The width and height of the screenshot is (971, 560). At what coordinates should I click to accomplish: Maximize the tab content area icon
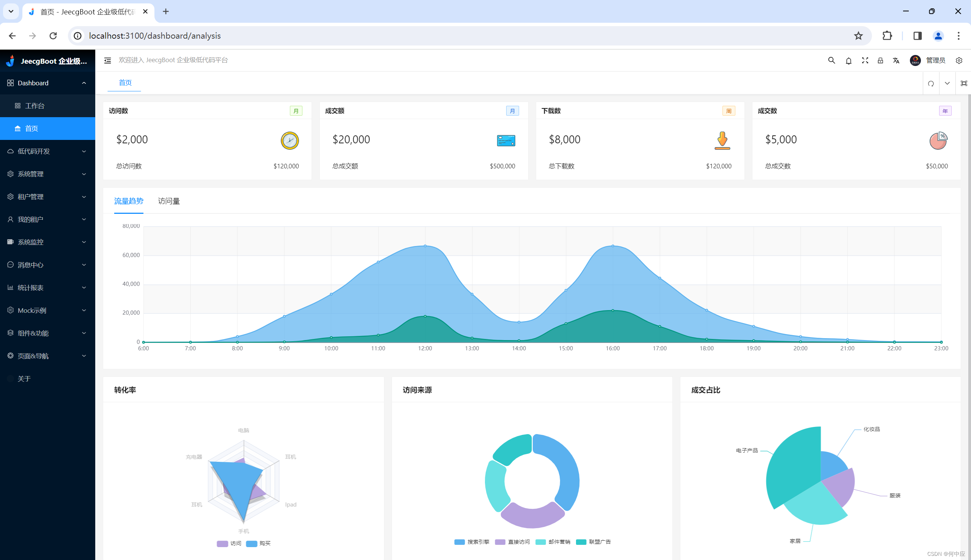pos(963,83)
